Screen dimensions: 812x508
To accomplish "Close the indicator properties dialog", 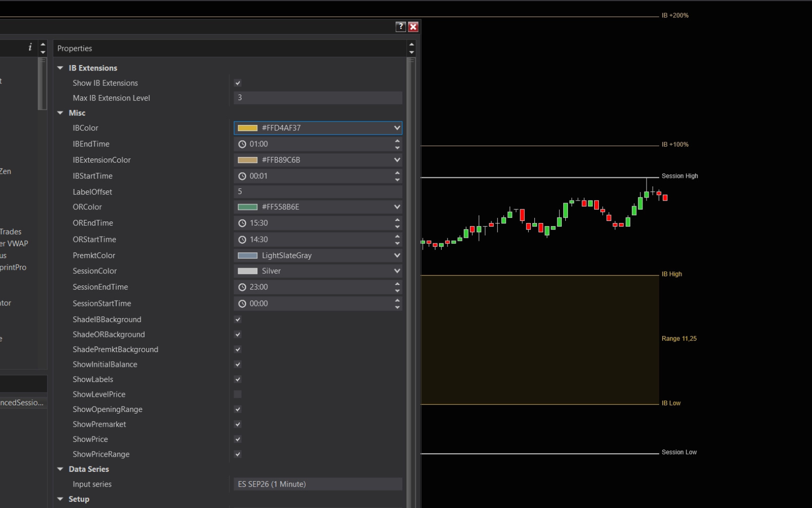I will coord(414,27).
